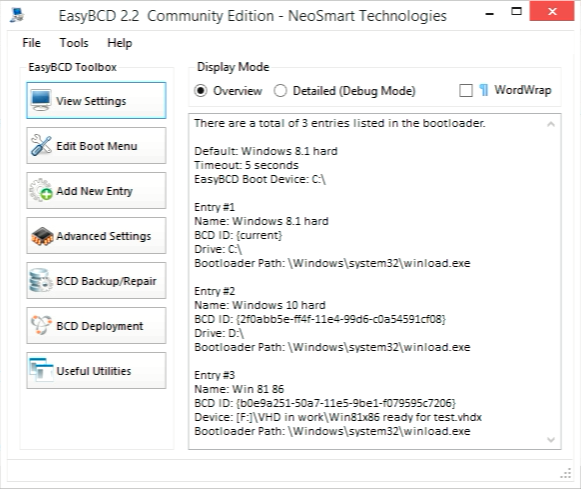This screenshot has width=581, height=489.
Task: Click the Edit Boot Menu wrench icon
Action: [41, 145]
